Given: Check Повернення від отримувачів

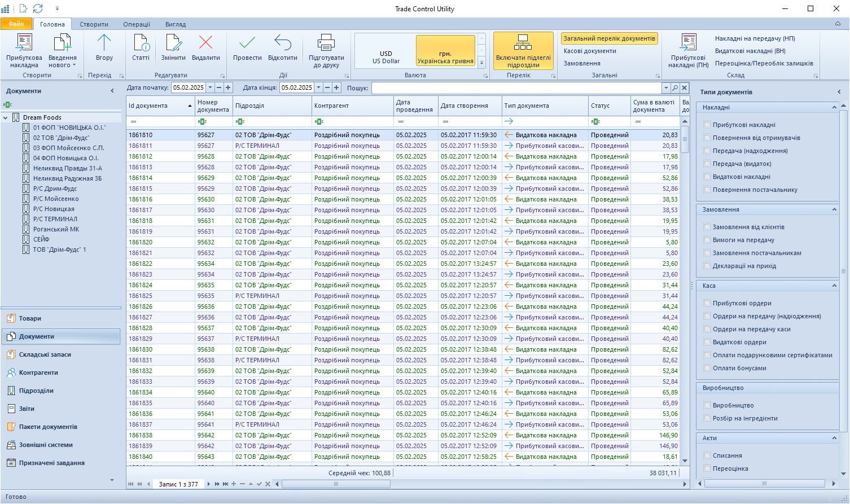Looking at the screenshot, I should [x=707, y=138].
